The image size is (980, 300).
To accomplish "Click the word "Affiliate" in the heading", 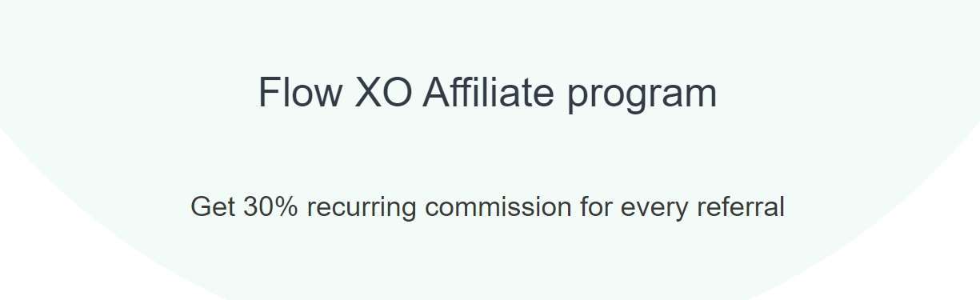I will coord(489,92).
